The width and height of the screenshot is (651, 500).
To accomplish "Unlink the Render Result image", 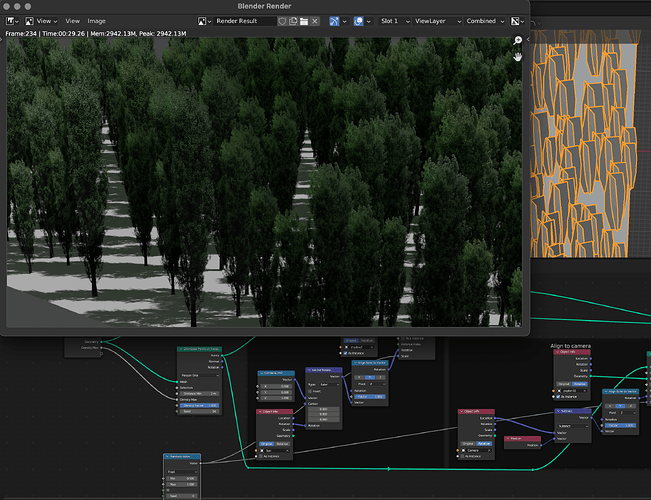I will pyautogui.click(x=315, y=21).
